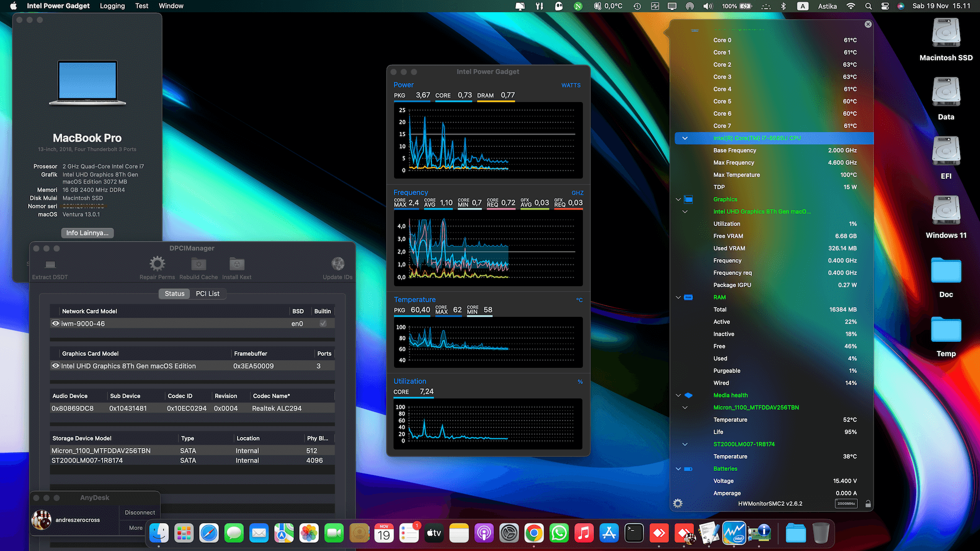
Task: Click the Power graph in Intel Power Gadget
Action: [x=488, y=140]
